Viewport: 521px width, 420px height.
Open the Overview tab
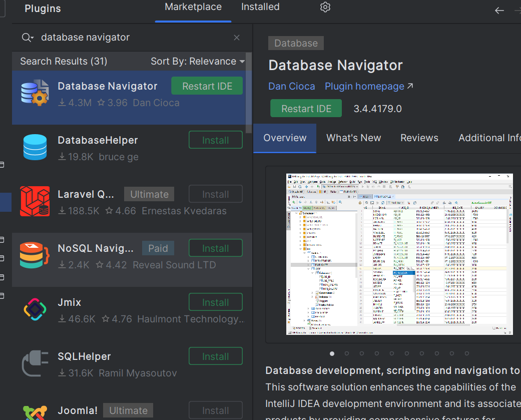pos(285,138)
